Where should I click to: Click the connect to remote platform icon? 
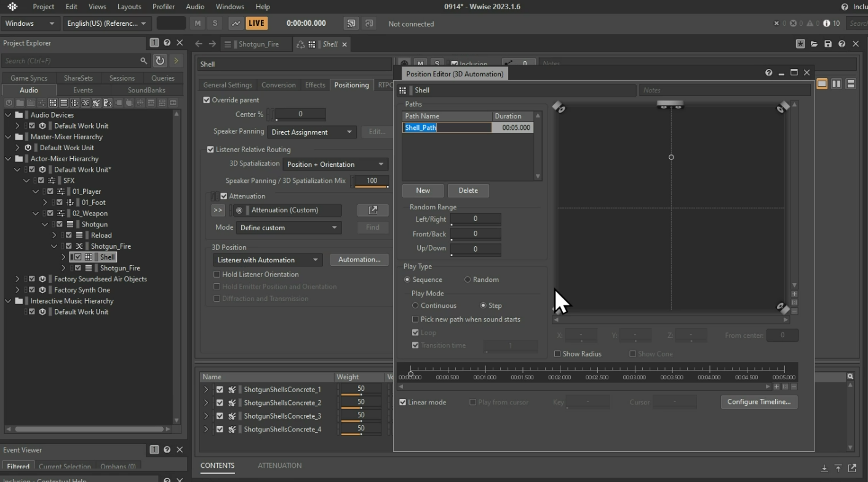coord(351,23)
